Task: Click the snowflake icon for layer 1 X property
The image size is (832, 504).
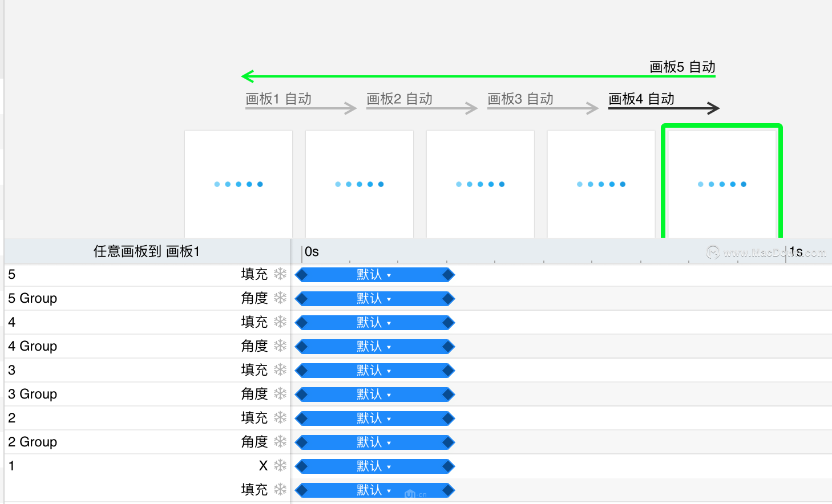Action: (280, 466)
